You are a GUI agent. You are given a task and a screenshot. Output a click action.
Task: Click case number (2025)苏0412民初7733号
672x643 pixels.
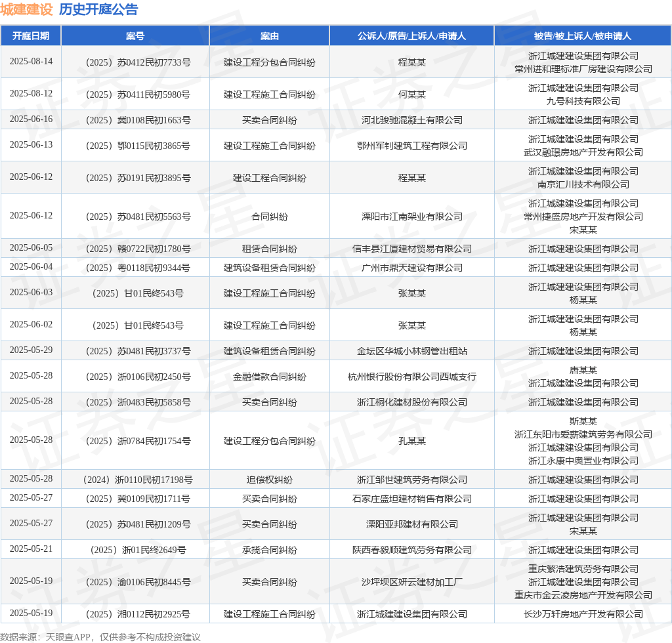(x=138, y=62)
